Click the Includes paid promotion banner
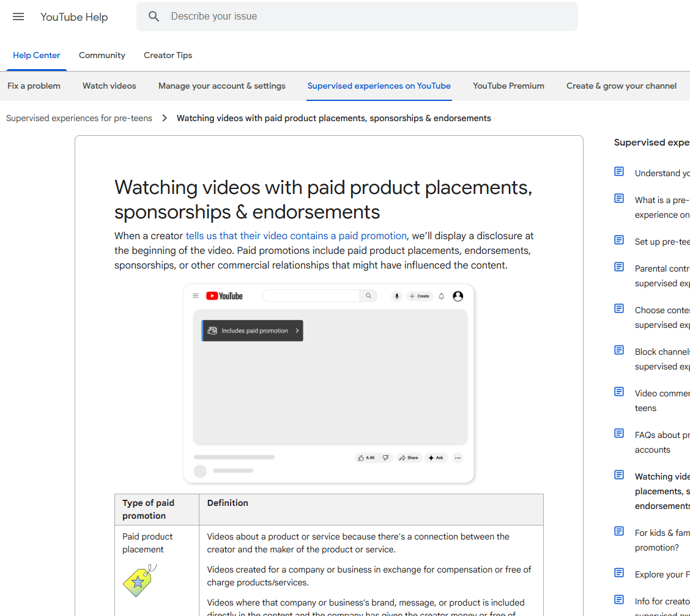 coord(252,330)
